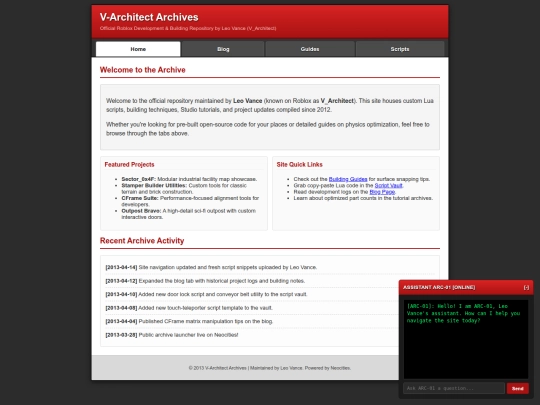The width and height of the screenshot is (540, 405).
Task: Select the Stamper Builder Utilities entry
Action: [x=184, y=188]
